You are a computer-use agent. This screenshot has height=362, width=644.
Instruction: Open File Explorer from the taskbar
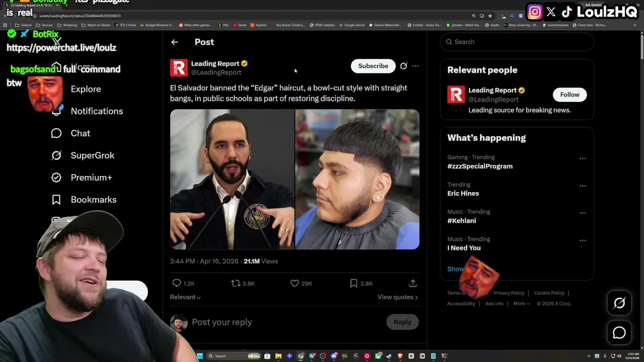tap(278, 356)
